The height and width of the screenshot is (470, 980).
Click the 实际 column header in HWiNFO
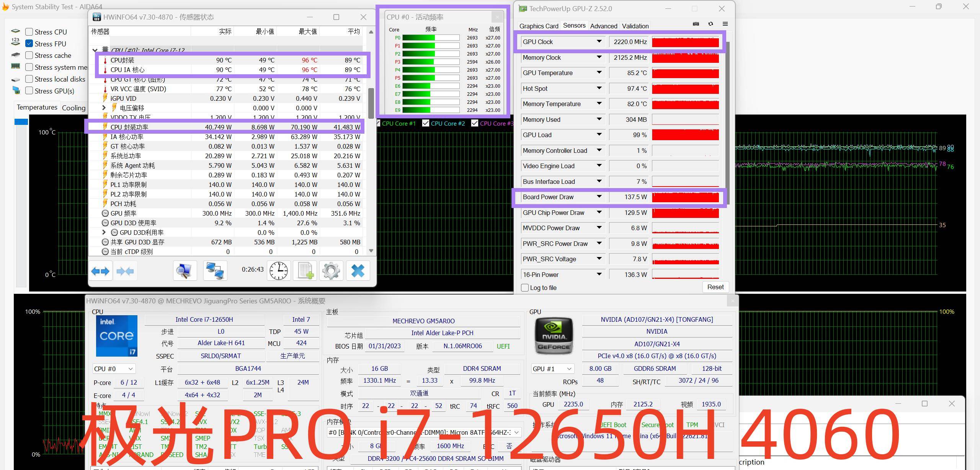click(x=212, y=31)
